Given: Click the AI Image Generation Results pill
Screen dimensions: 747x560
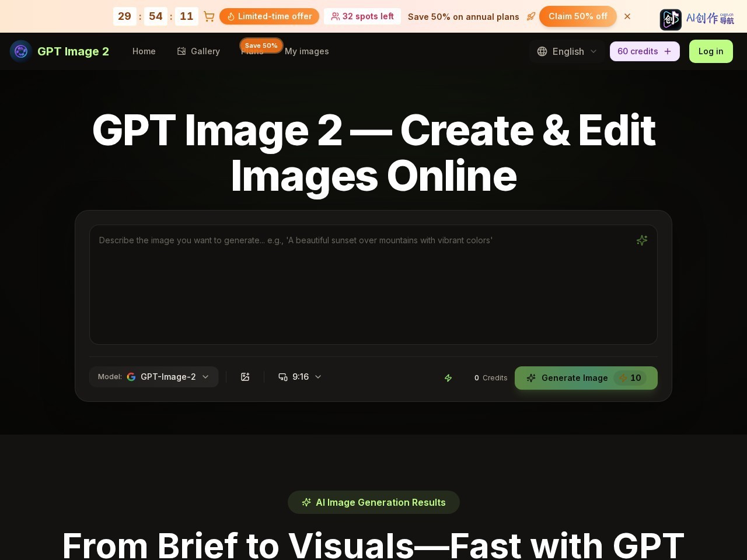Looking at the screenshot, I should [373, 502].
